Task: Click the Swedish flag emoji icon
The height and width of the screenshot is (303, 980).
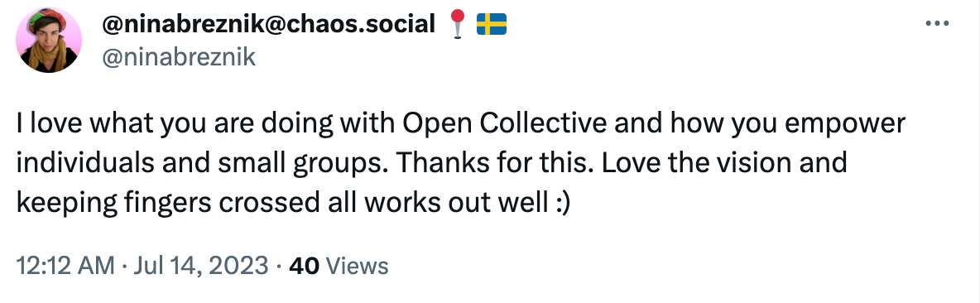Action: (492, 25)
